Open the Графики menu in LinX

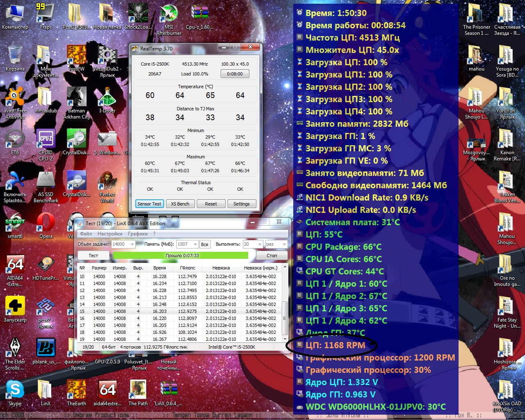[138, 234]
